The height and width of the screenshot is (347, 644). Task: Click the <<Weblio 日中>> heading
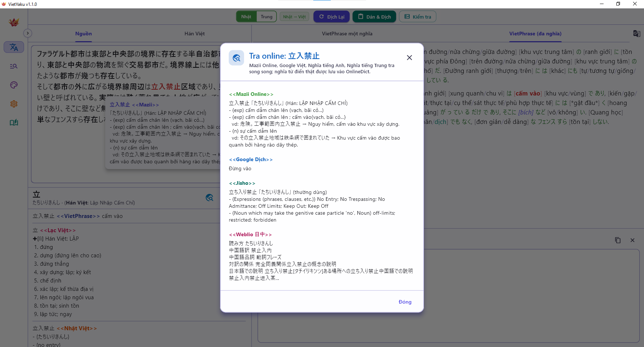click(x=250, y=234)
